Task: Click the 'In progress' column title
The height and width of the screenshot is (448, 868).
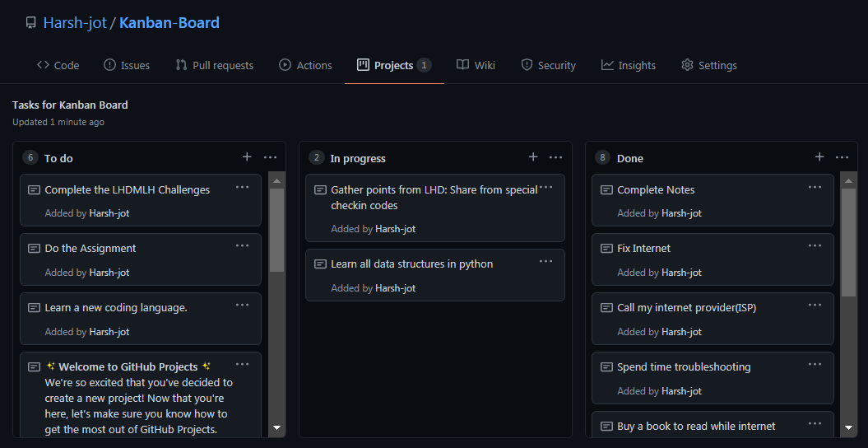Action: pos(358,158)
